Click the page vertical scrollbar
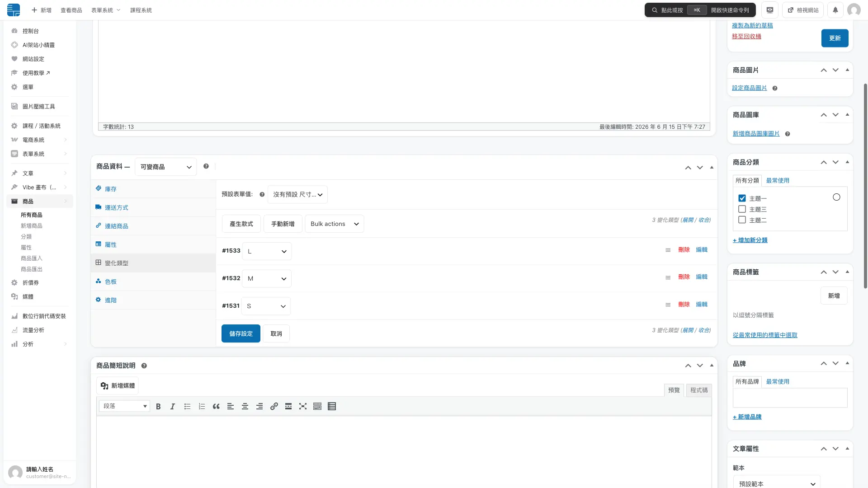 865,185
